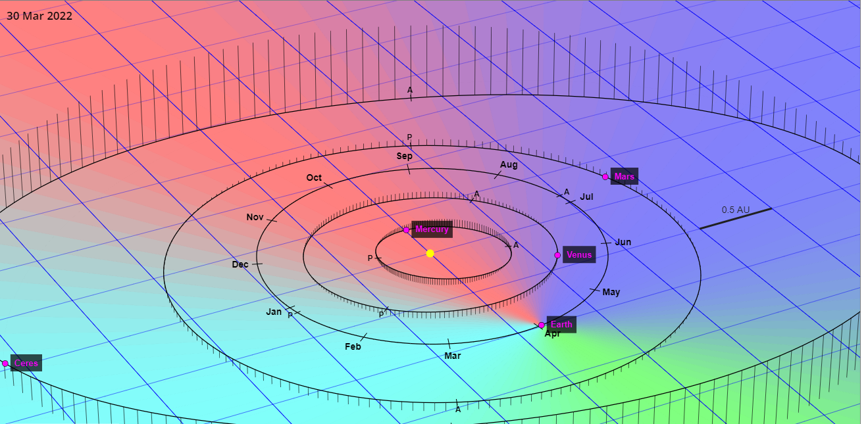
Task: Click the yellow Sun at the center
Action: (x=430, y=253)
